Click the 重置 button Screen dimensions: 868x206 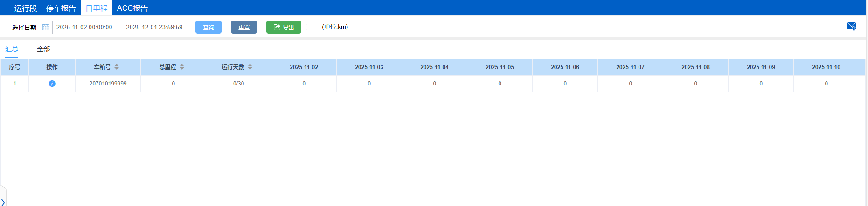pyautogui.click(x=244, y=27)
